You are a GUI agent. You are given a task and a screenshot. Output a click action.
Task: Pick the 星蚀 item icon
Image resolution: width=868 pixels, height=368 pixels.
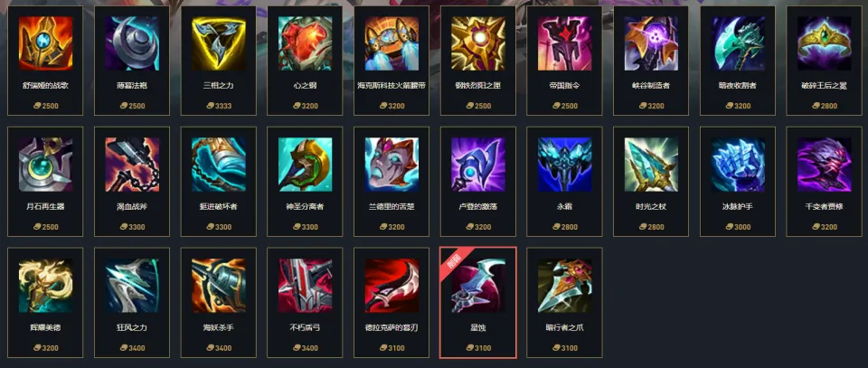(x=478, y=286)
